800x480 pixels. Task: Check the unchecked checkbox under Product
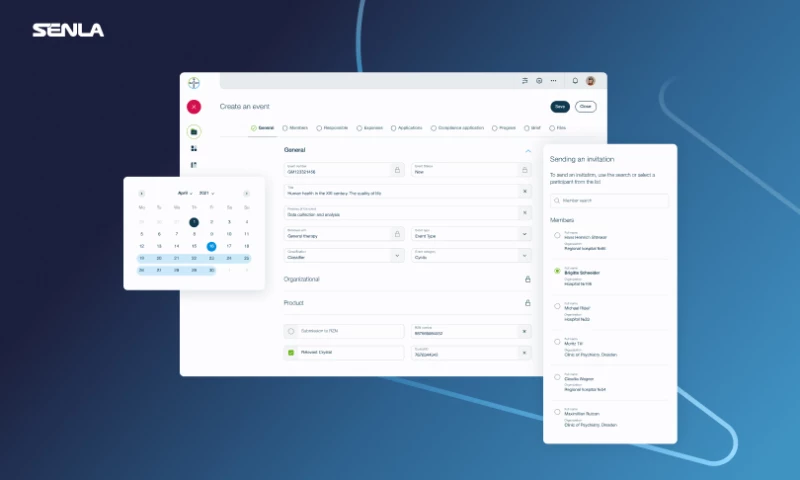click(291, 331)
